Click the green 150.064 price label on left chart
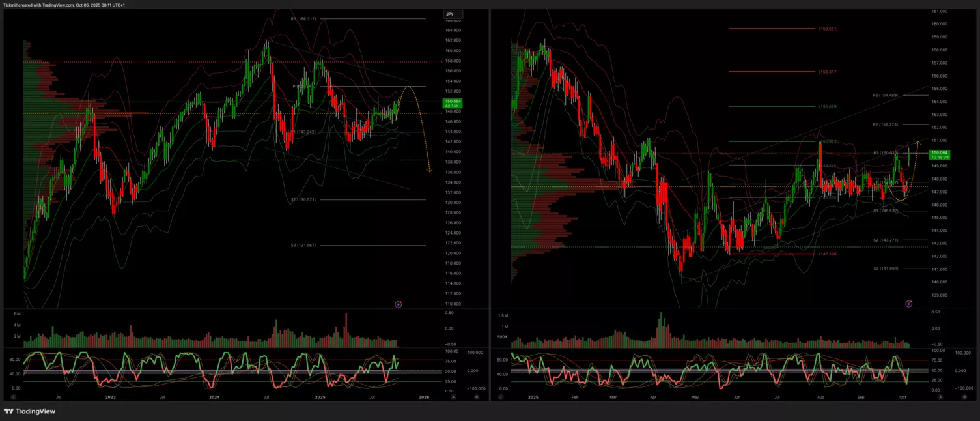 pyautogui.click(x=452, y=102)
